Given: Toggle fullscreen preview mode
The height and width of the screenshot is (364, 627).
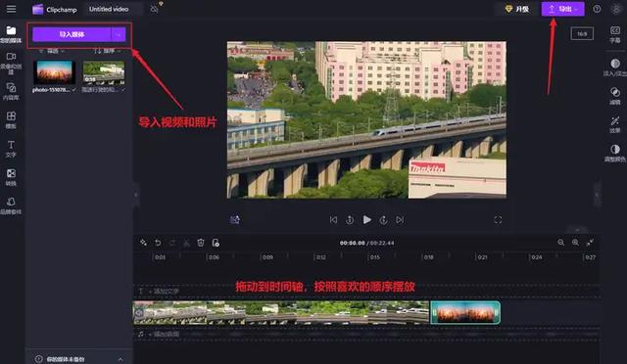Looking at the screenshot, I should point(498,220).
